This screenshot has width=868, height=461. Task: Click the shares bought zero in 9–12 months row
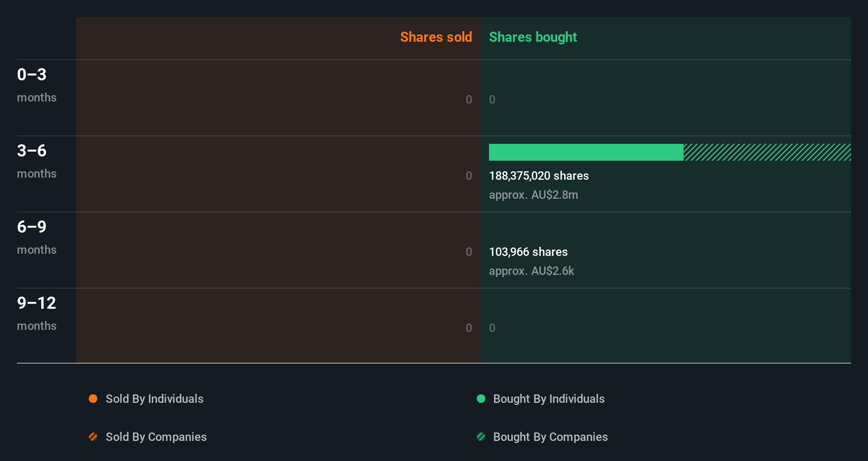click(x=492, y=328)
